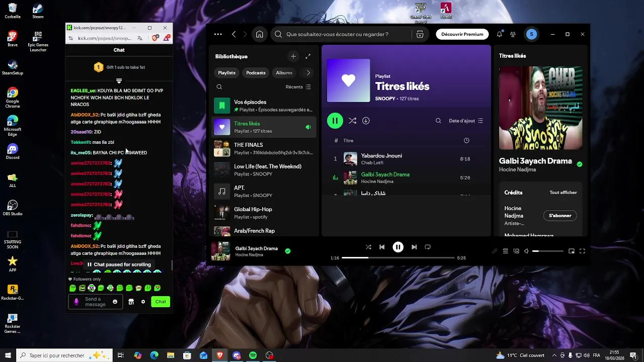Toggle shuffle in the bottom player bar
The width and height of the screenshot is (644, 362).
tap(368, 247)
